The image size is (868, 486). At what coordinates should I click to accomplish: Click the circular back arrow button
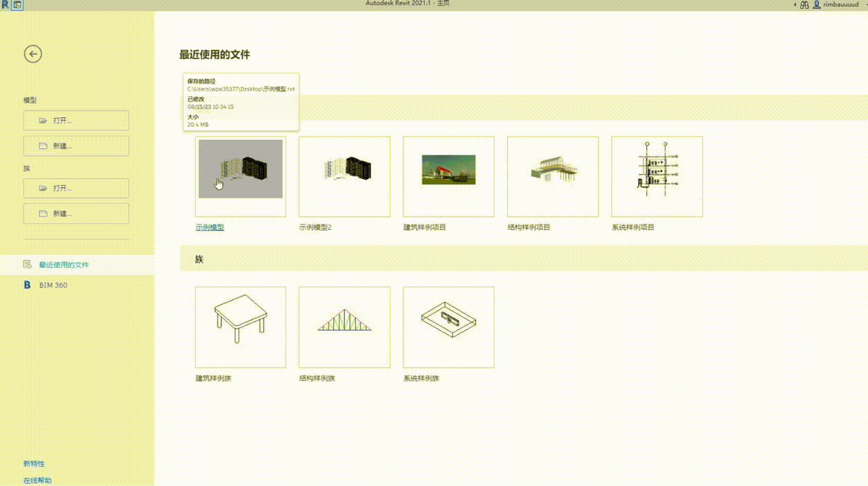[x=33, y=54]
